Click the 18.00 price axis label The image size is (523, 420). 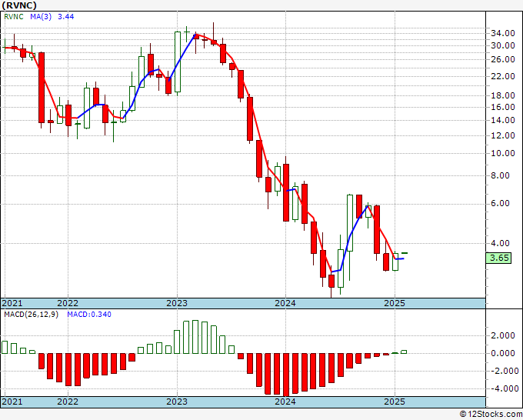click(x=503, y=95)
